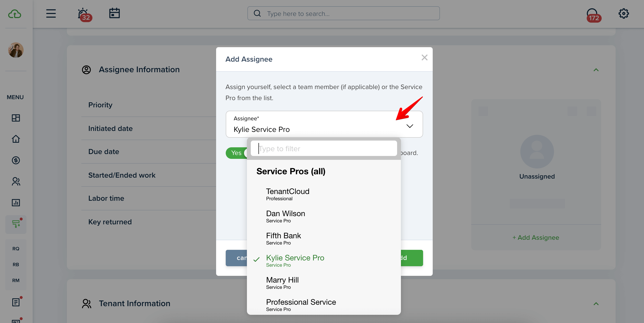Open the reports chart icon
644x323 pixels.
pos(16,202)
